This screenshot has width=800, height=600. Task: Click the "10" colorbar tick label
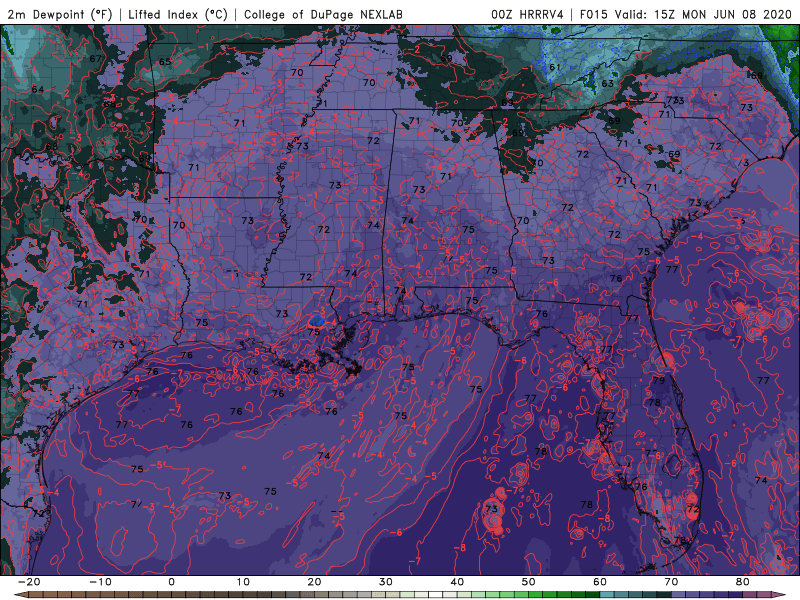tap(243, 582)
